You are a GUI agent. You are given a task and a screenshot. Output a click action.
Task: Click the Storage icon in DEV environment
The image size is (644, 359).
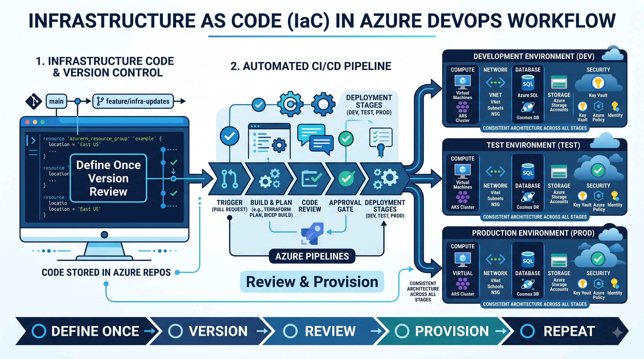point(559,82)
